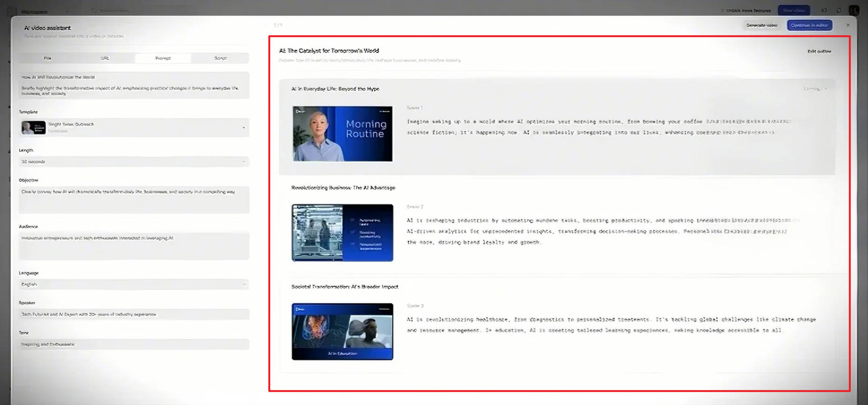
Task: Click into the Speaker text field
Action: pos(134,315)
